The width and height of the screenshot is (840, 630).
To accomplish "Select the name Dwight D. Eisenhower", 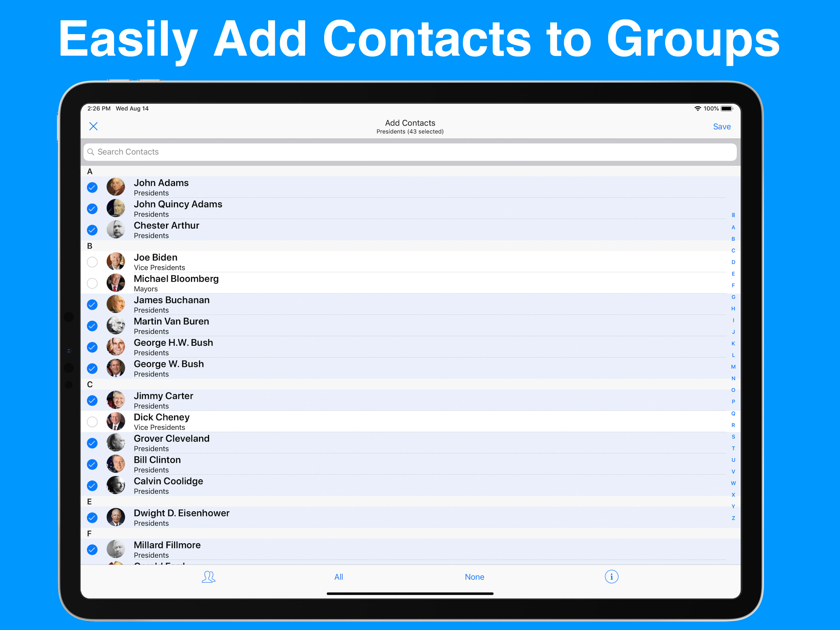I will [x=181, y=513].
